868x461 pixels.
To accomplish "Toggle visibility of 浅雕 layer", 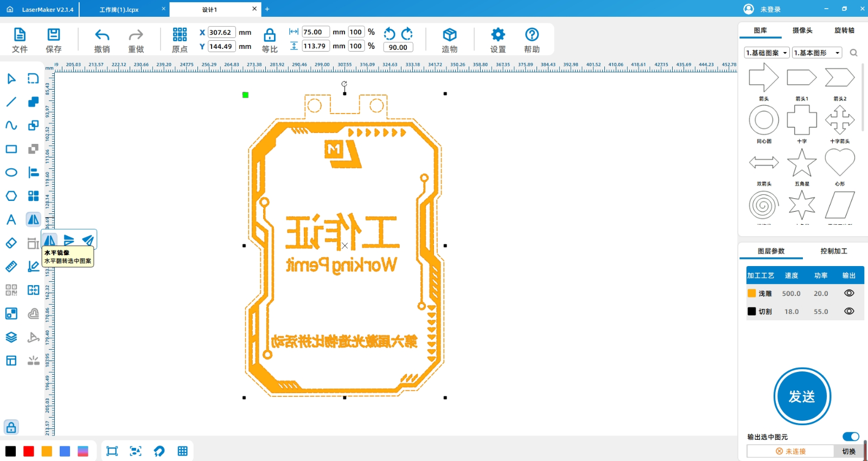I will point(849,293).
